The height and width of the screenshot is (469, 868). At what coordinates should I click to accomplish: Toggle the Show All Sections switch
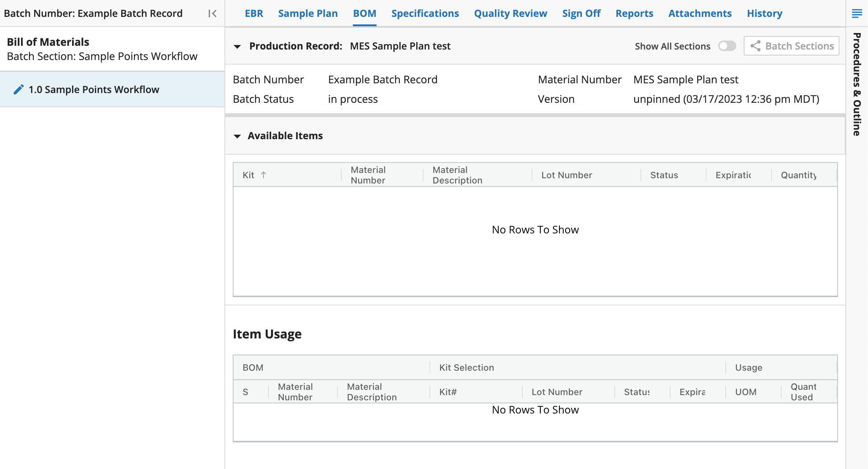pyautogui.click(x=727, y=46)
